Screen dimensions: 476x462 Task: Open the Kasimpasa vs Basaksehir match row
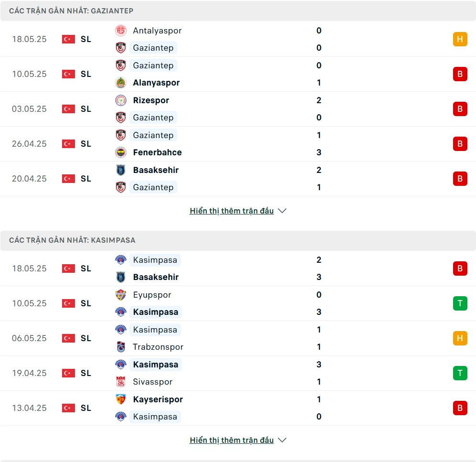click(238, 269)
